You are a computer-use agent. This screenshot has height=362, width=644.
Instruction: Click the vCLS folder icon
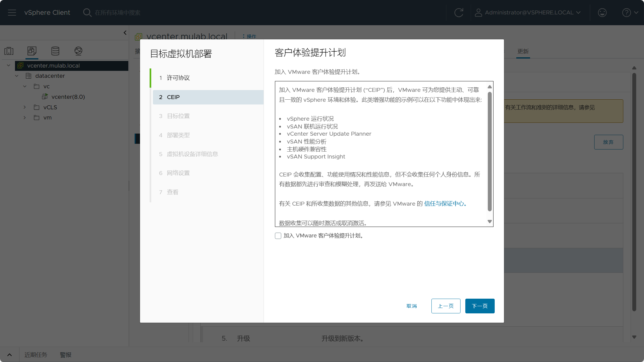[37, 107]
